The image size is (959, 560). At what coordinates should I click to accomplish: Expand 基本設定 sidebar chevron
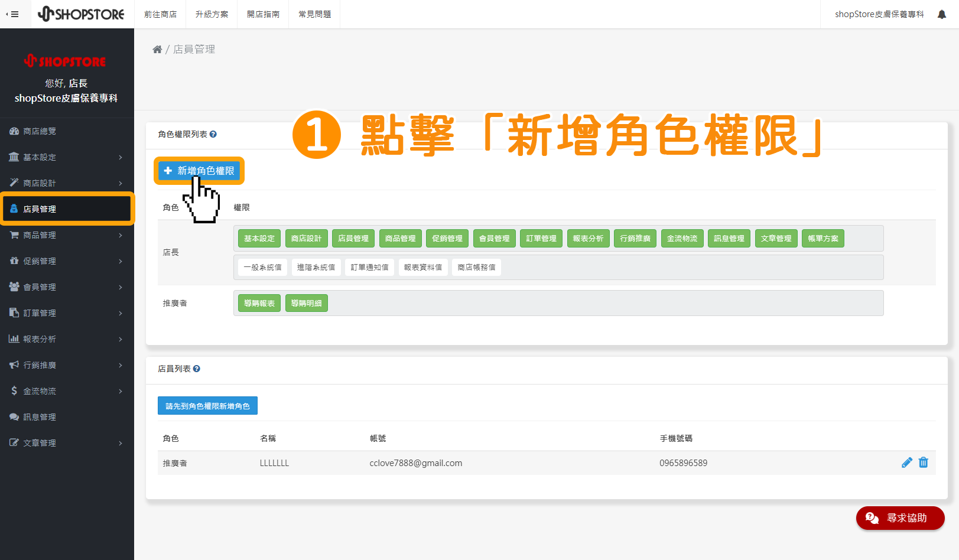(121, 157)
